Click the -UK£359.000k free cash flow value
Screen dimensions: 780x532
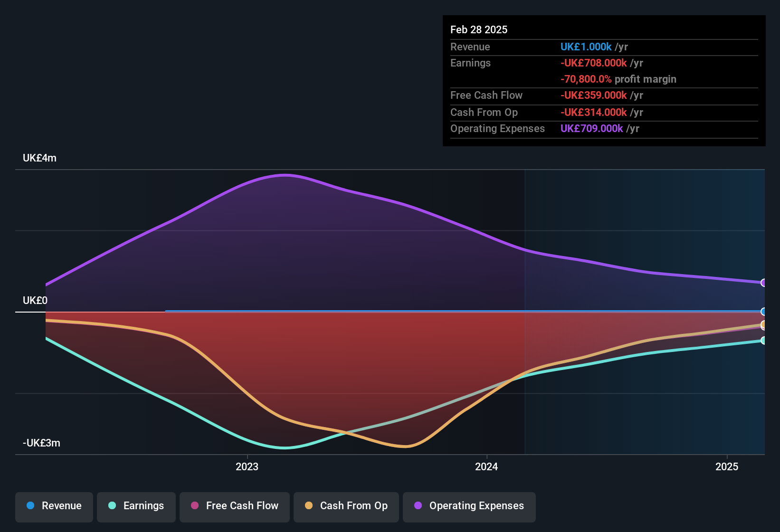coord(593,95)
